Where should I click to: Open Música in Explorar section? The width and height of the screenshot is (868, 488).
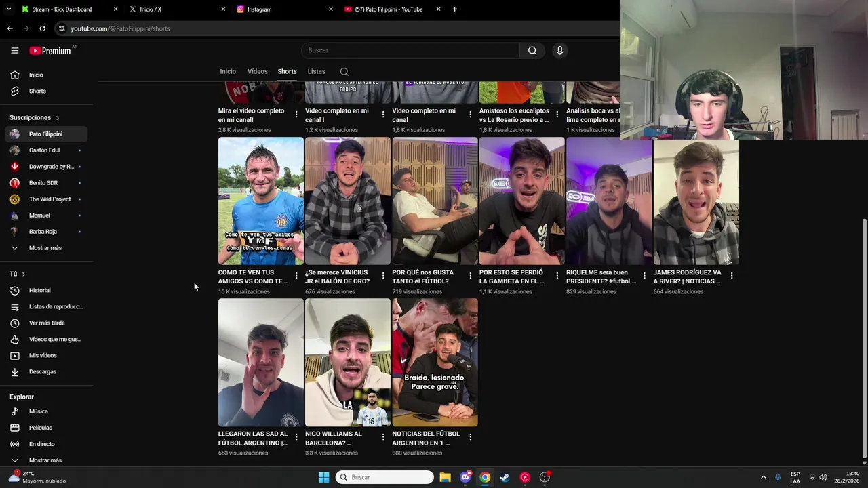(46, 411)
